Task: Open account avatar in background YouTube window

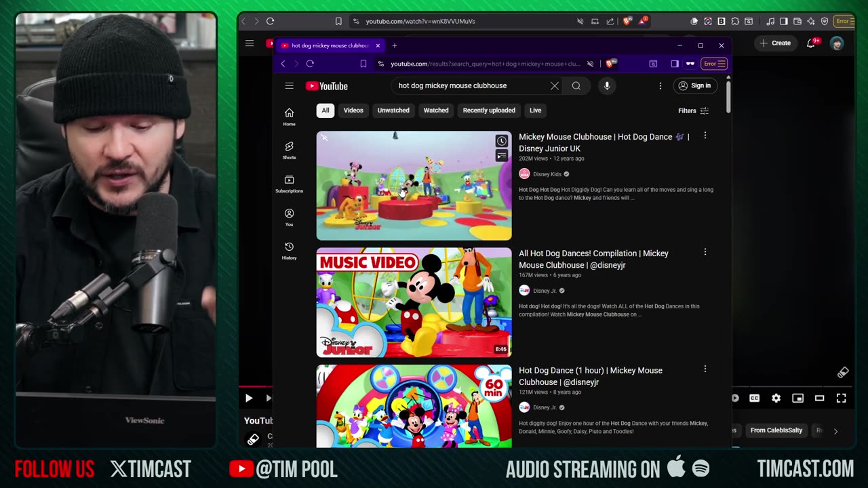Action: 837,43
